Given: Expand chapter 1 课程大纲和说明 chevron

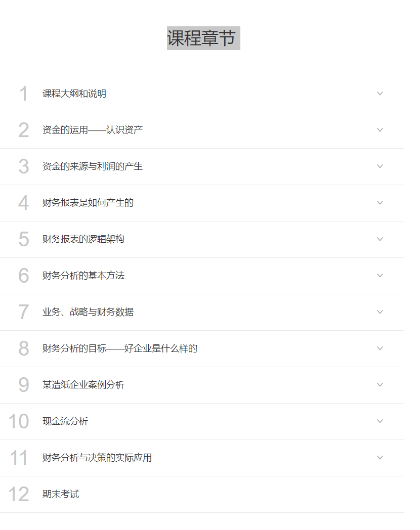Looking at the screenshot, I should click(x=380, y=93).
